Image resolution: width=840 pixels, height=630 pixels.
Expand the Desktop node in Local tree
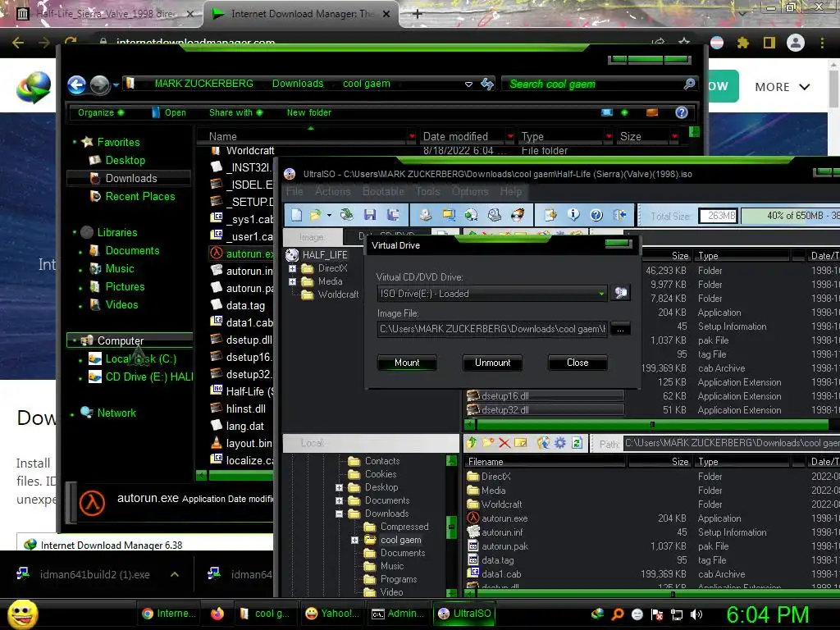click(339, 487)
